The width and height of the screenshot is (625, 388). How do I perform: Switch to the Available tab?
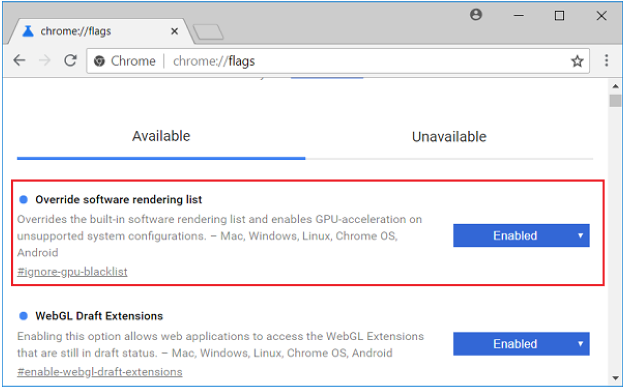click(x=161, y=136)
